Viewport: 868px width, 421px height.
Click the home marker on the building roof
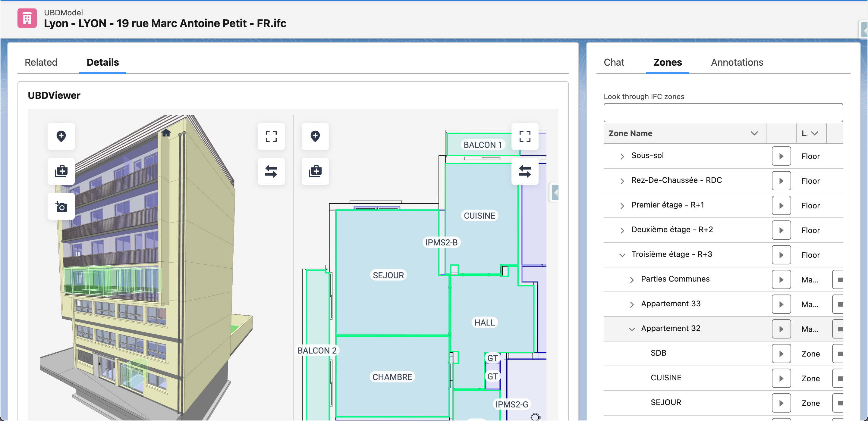tap(166, 133)
